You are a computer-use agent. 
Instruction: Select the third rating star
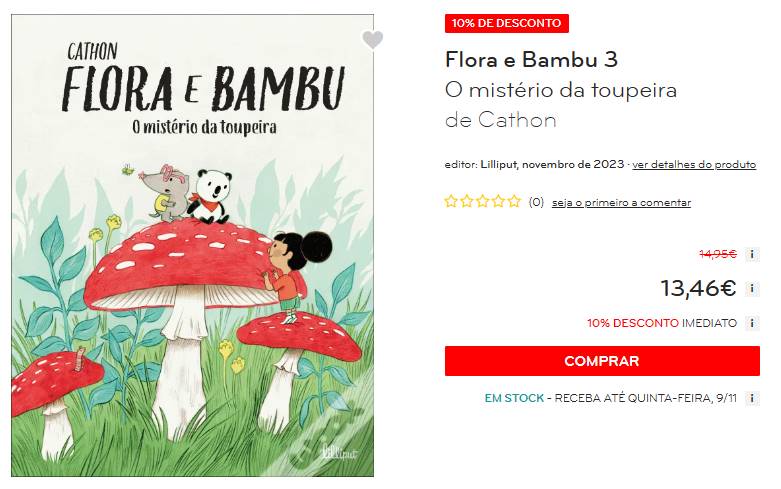[483, 202]
